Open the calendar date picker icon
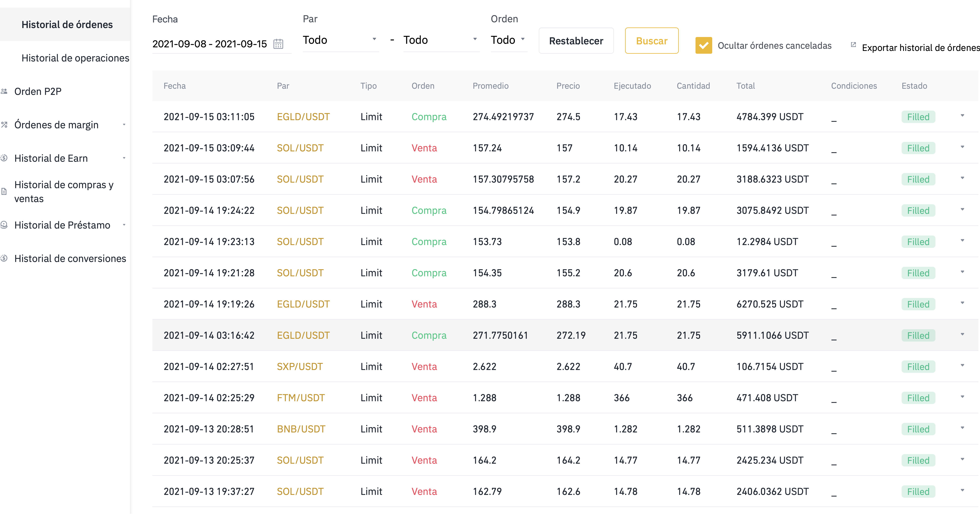The height and width of the screenshot is (514, 980). [x=278, y=44]
